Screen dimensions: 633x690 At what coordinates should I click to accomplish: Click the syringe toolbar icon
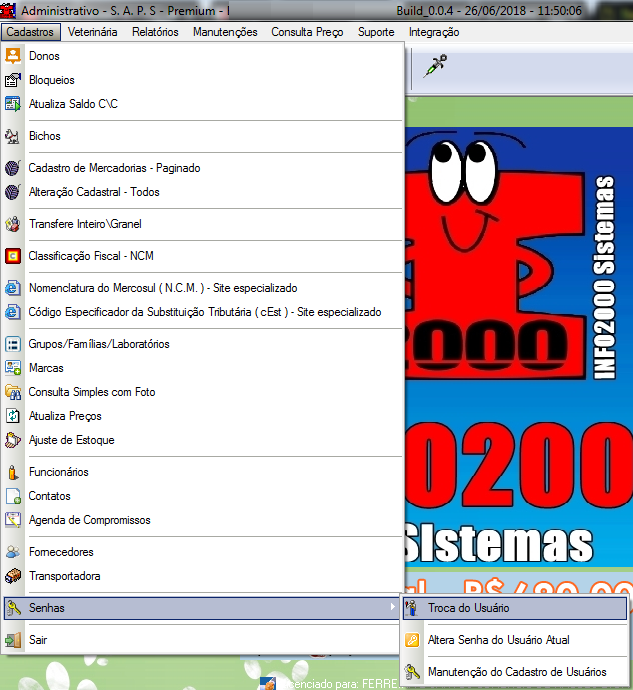(x=435, y=66)
